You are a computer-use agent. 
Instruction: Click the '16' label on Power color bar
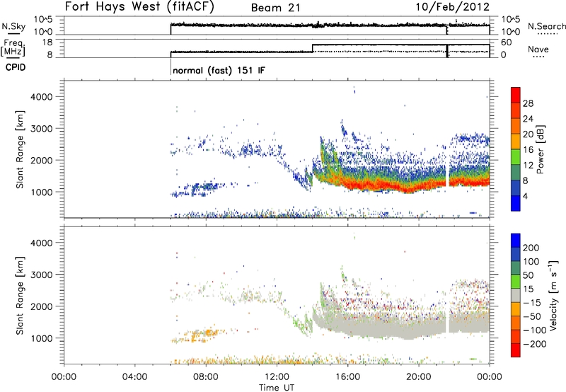528,150
